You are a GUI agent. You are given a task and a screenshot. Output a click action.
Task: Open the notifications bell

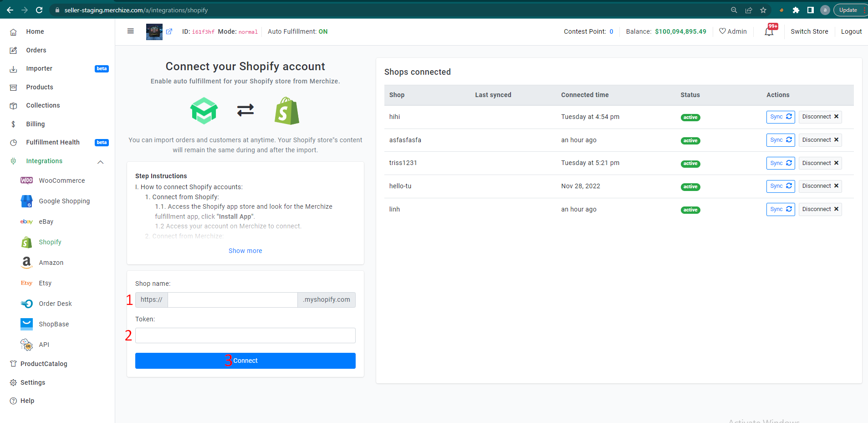click(769, 31)
